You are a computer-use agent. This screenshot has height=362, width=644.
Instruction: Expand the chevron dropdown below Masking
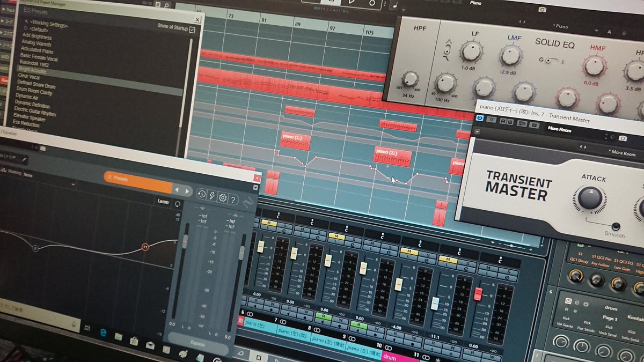pos(74,184)
